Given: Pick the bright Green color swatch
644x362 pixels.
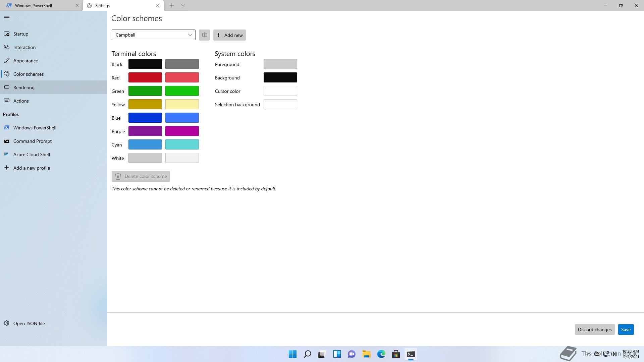Looking at the screenshot, I should (x=182, y=91).
